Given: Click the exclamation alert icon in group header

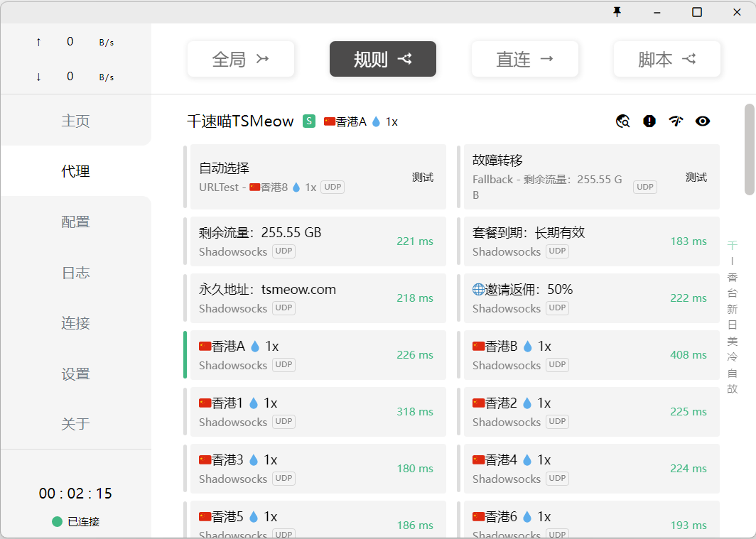Looking at the screenshot, I should click(649, 121).
